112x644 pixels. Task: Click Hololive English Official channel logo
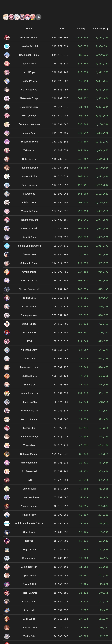(7, 246)
